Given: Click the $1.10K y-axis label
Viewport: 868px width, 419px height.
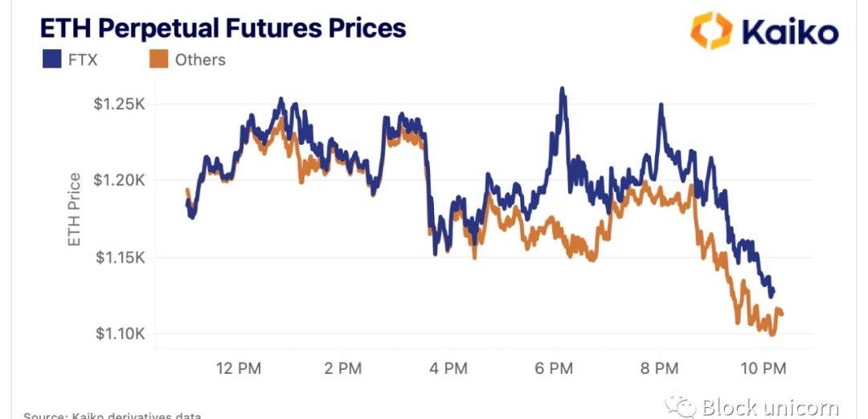Looking at the screenshot, I should (x=119, y=334).
